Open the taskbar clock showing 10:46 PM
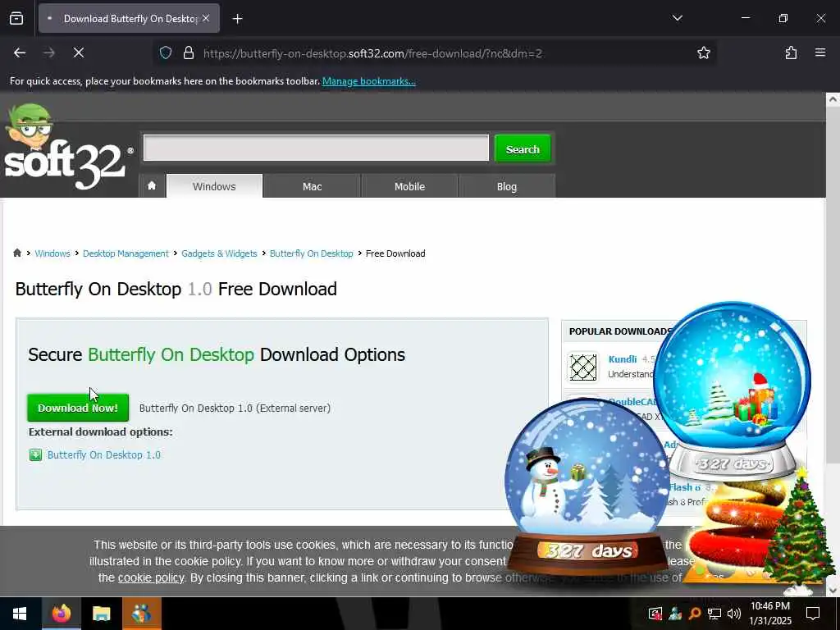Viewport: 840px width, 630px height. click(x=770, y=614)
